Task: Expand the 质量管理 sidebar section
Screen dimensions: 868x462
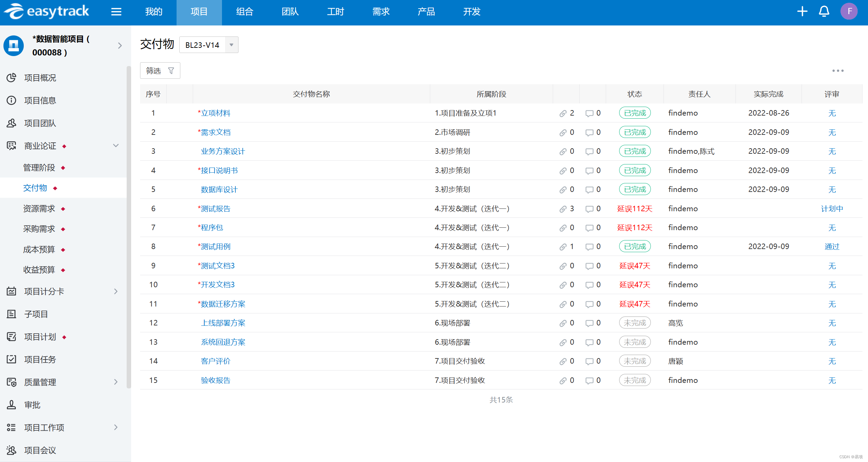Action: point(116,382)
